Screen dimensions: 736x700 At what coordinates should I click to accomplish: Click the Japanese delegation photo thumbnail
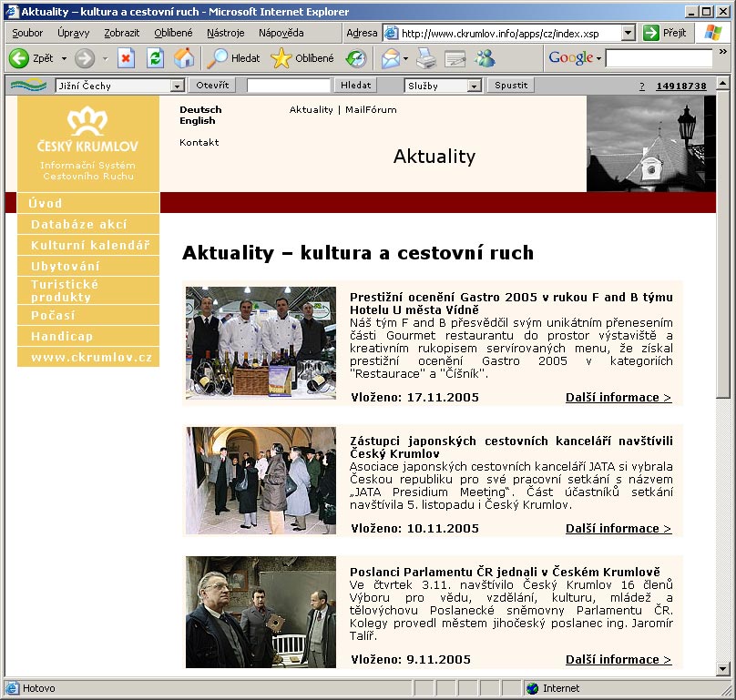coord(261,481)
